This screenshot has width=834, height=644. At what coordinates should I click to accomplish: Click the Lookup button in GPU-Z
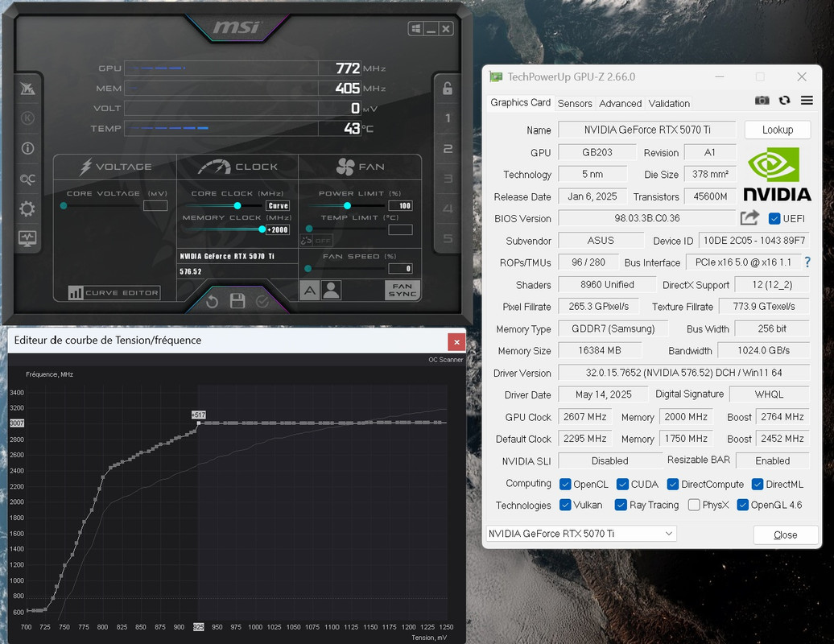tap(777, 130)
